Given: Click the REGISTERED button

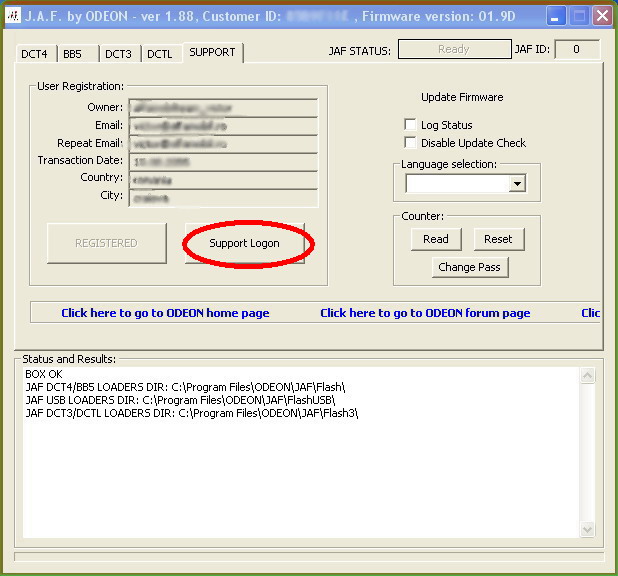Looking at the screenshot, I should [106, 243].
